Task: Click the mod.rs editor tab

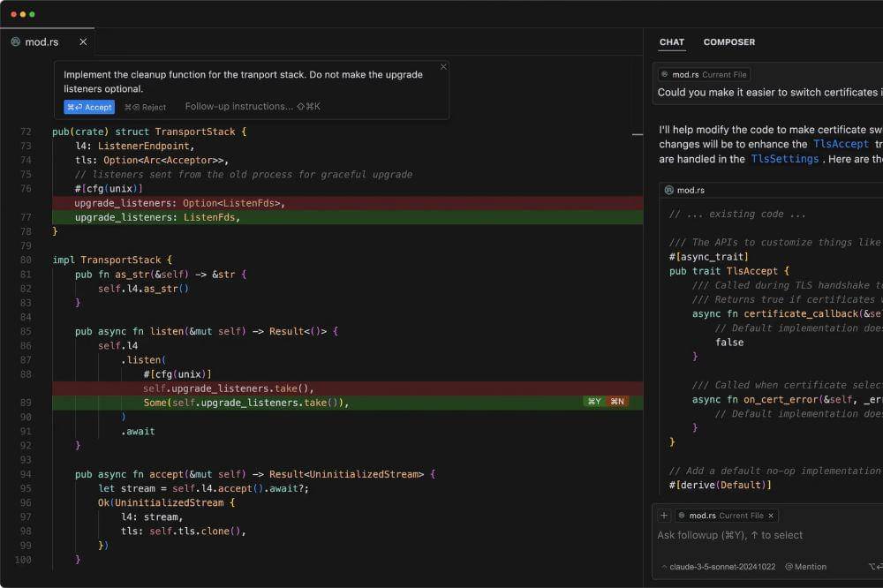Action: pos(40,41)
